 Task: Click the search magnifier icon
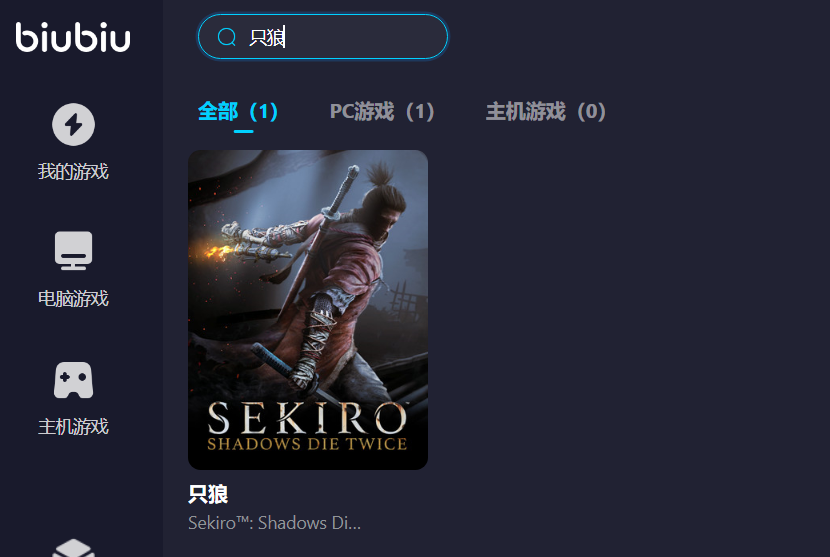point(227,37)
